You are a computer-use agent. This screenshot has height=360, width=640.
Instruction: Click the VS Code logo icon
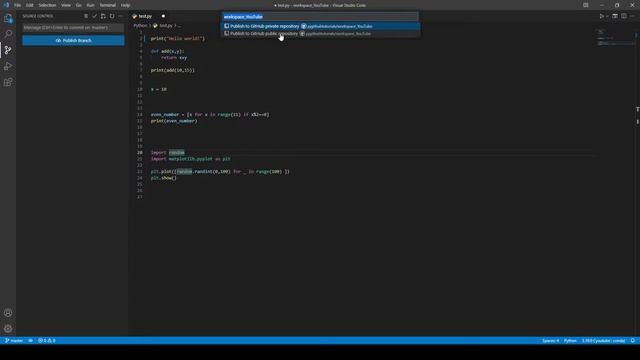pos(6,5)
